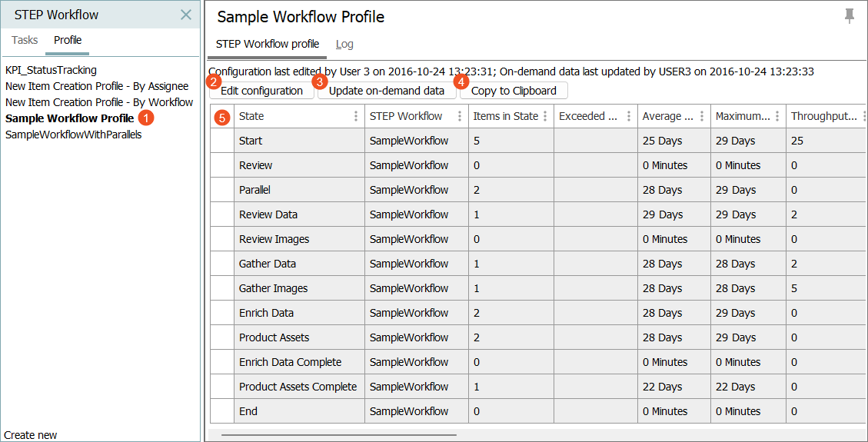Click Copy to Clipboard button
This screenshot has width=868, height=442.
point(514,91)
